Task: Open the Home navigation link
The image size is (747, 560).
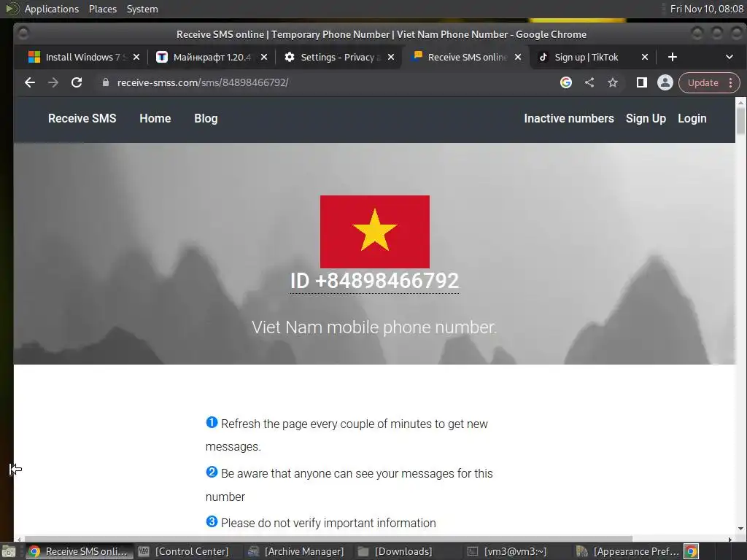Action: point(155,119)
